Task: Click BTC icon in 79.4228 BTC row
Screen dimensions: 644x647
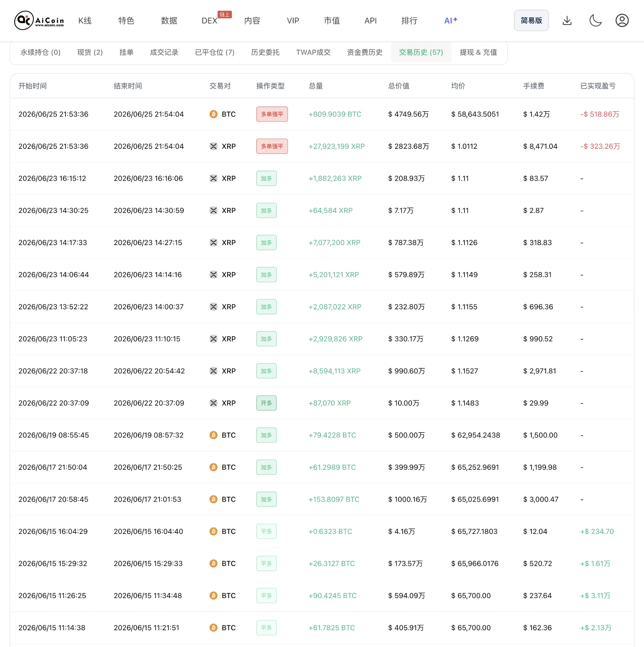Action: pos(213,435)
